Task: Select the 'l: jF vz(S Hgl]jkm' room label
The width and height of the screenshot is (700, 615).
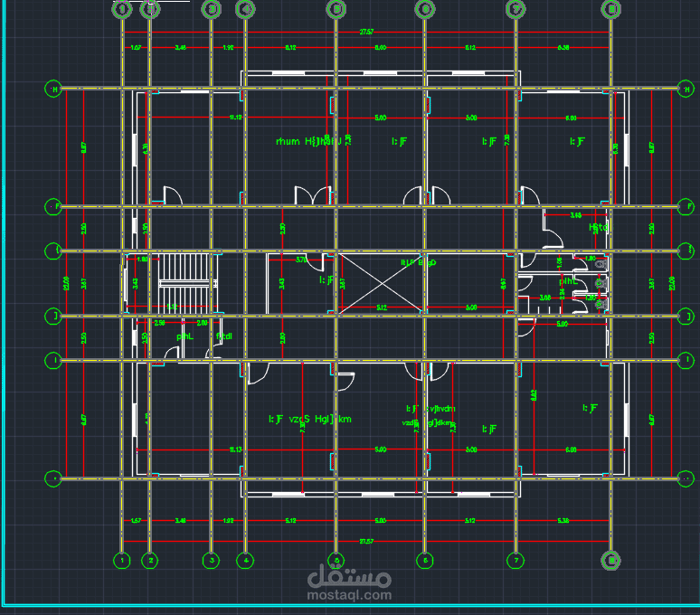Action: pos(310,419)
